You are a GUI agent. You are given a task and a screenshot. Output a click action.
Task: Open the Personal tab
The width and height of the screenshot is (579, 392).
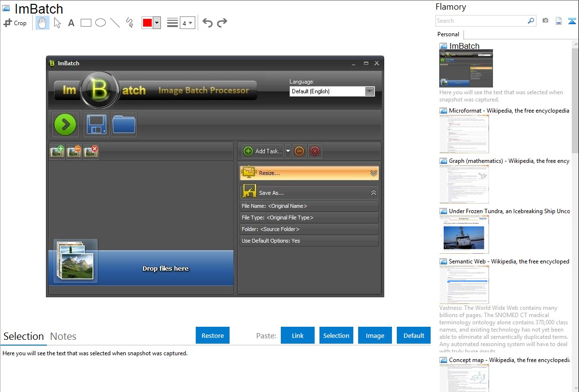coord(448,34)
